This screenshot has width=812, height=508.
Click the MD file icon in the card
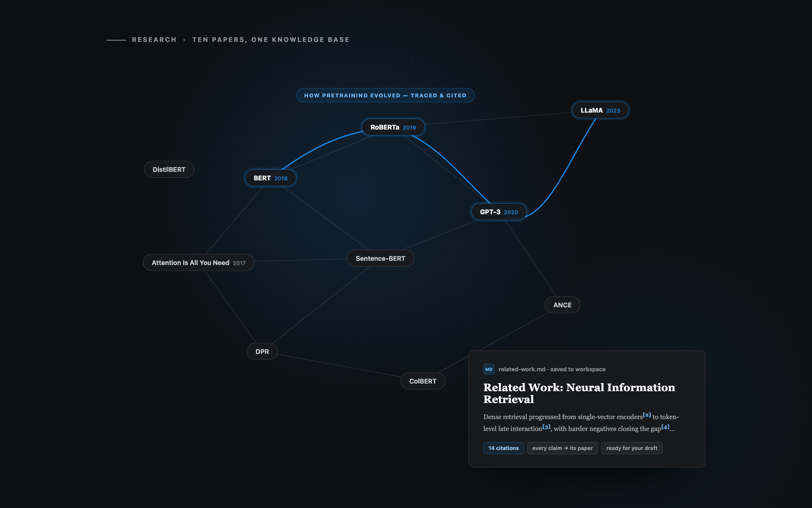click(488, 369)
